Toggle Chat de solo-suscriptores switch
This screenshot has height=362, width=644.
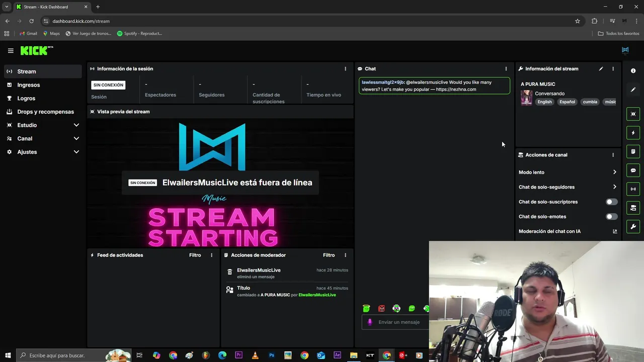tap(611, 202)
